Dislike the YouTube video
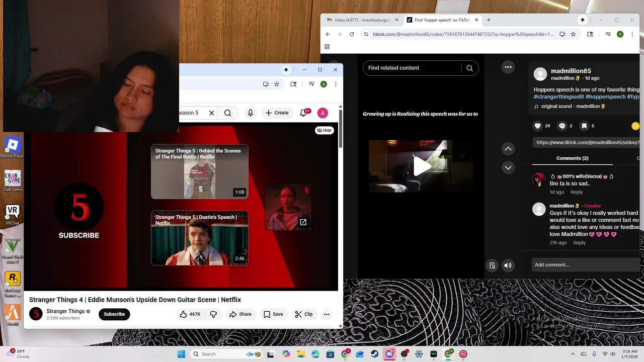 (x=213, y=314)
